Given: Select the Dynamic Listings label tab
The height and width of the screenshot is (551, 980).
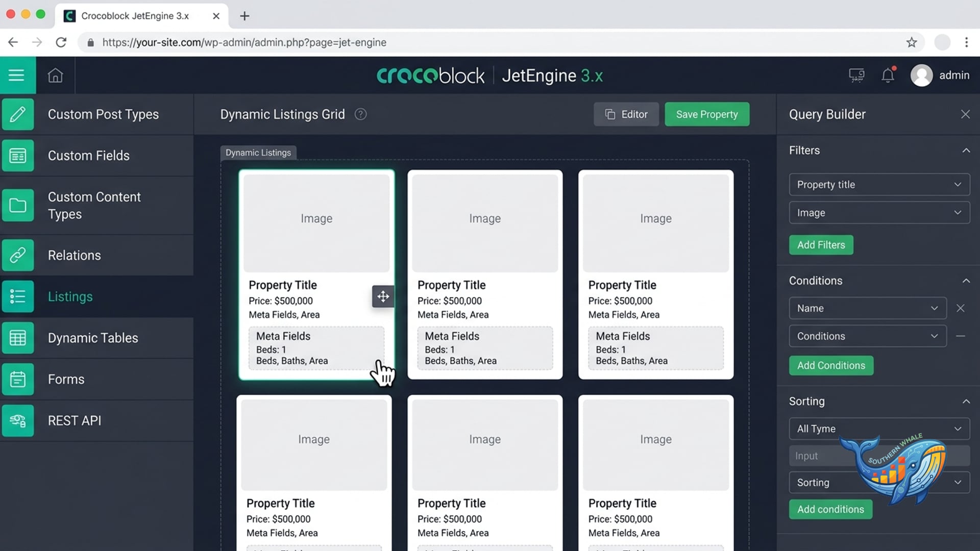Looking at the screenshot, I should (258, 153).
